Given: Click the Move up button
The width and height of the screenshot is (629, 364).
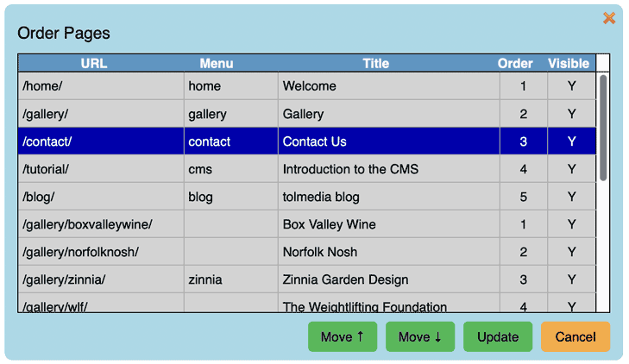Looking at the screenshot, I should click(x=343, y=336).
